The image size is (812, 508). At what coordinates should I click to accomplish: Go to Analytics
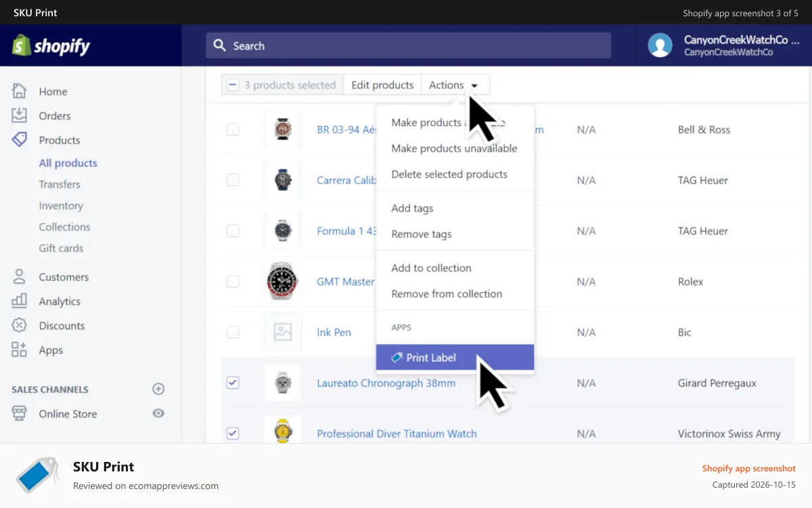[x=60, y=301]
